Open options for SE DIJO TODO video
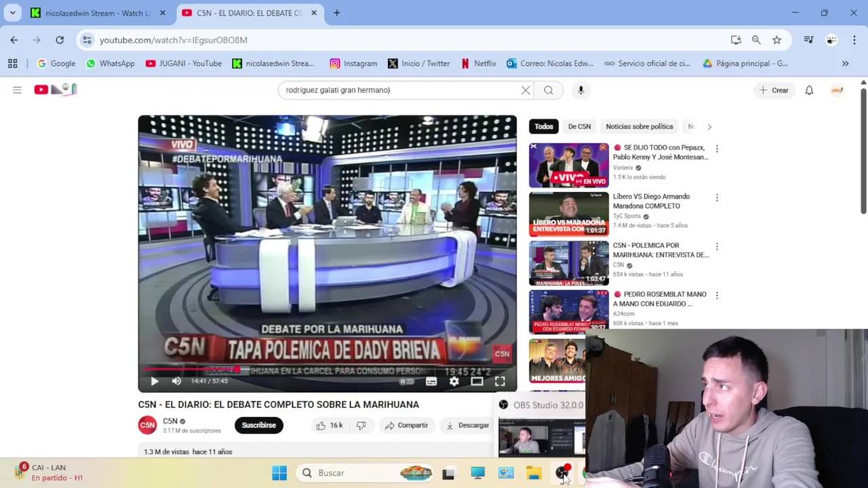The height and width of the screenshot is (488, 868). tap(717, 148)
